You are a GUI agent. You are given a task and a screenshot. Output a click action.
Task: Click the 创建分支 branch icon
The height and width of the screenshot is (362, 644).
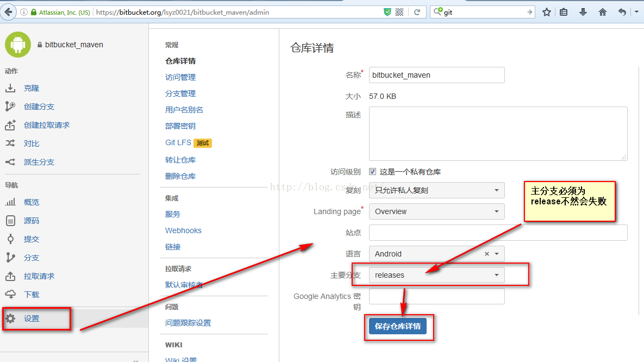10,107
